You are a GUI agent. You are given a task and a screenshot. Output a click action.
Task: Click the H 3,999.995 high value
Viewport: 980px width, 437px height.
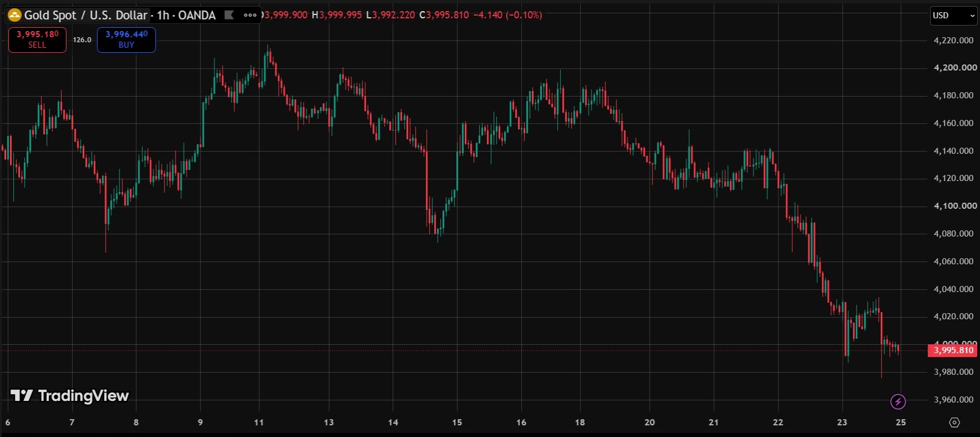[x=336, y=15]
